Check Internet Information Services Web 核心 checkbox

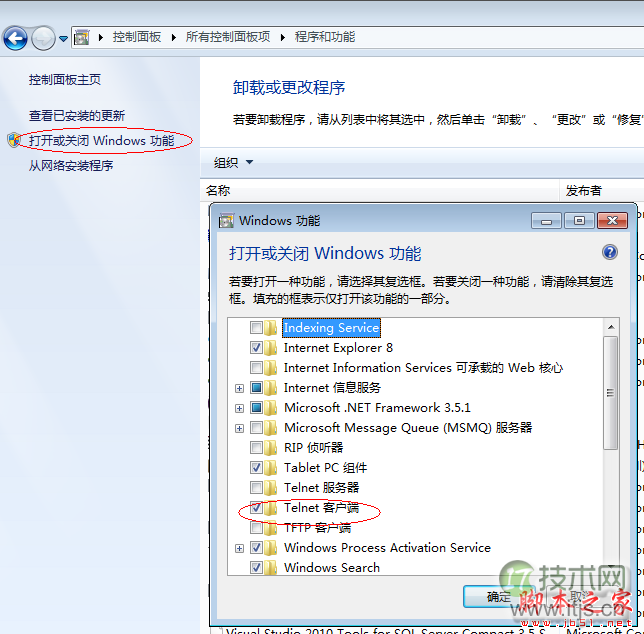pos(256,368)
